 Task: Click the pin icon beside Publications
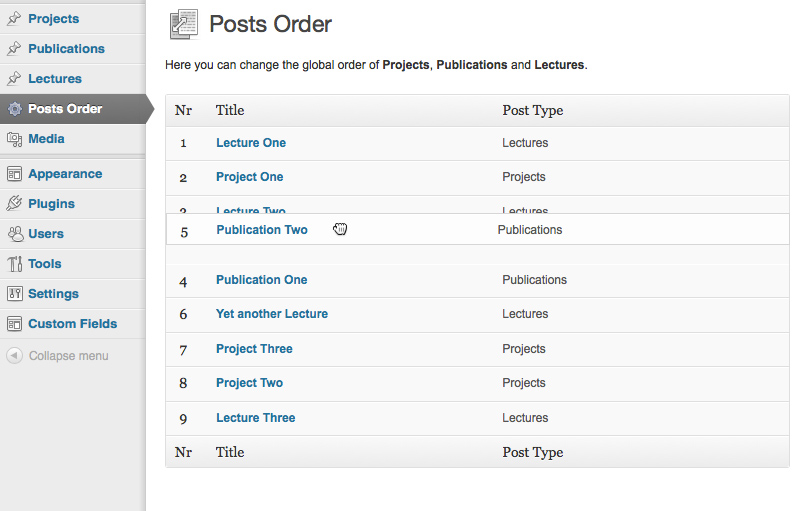[14, 49]
